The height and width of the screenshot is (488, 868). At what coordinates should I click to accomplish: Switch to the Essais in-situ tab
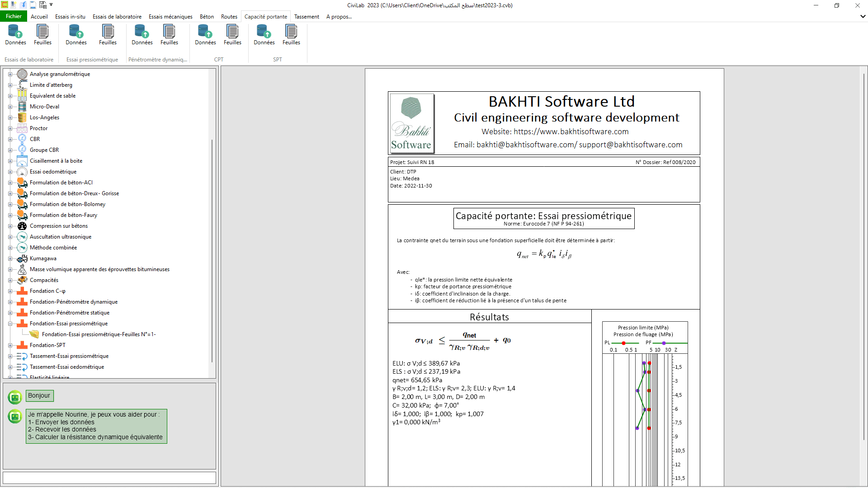70,17
